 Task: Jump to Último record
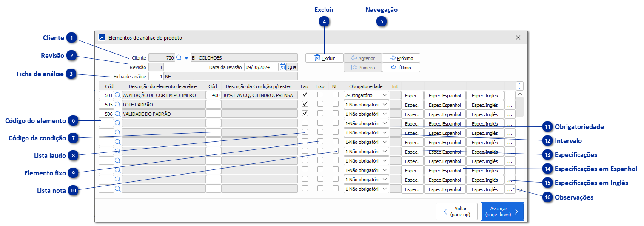tap(401, 67)
